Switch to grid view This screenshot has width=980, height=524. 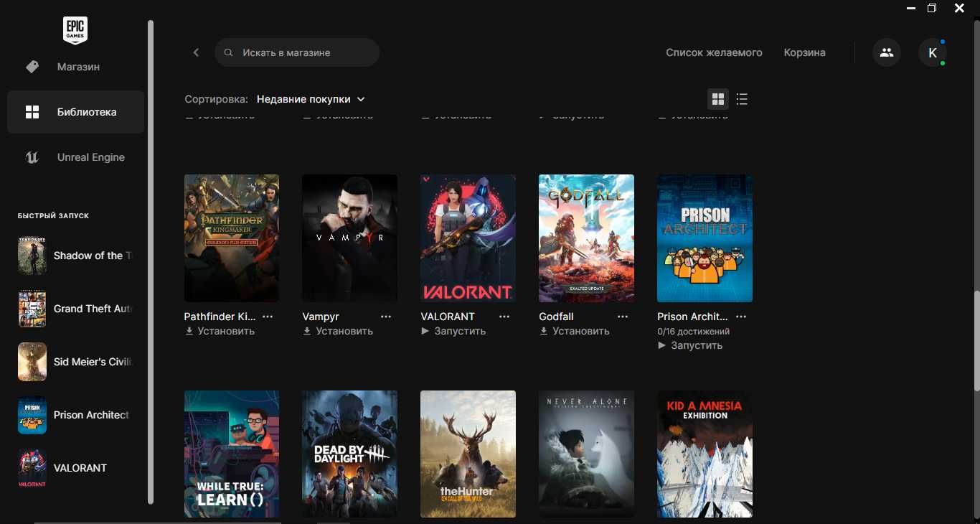(x=718, y=99)
